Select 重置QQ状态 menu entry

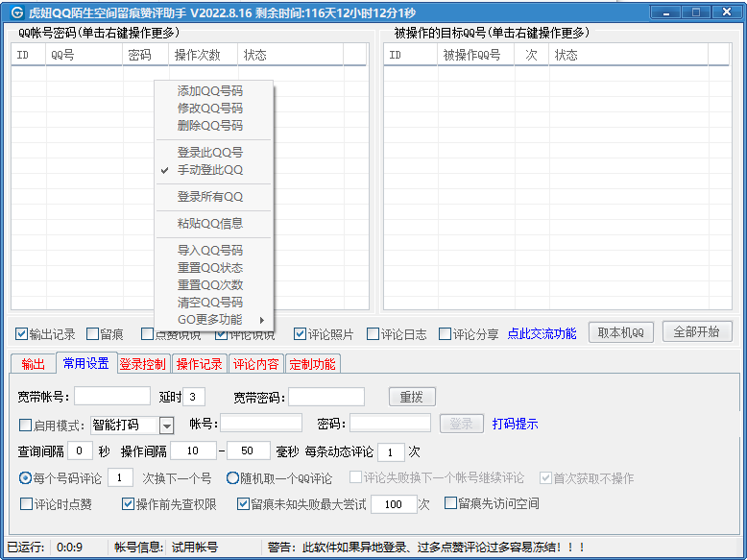[210, 267]
